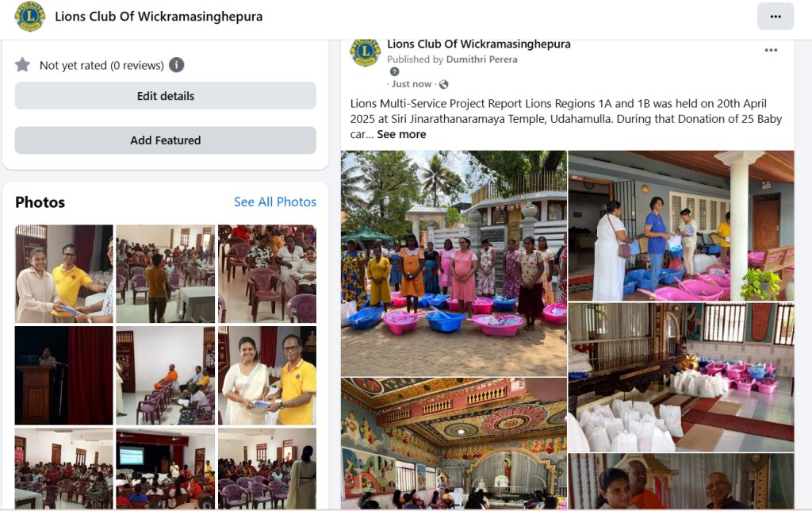Click the question mark icon under publisher
The height and width of the screenshot is (511, 812).
coord(395,71)
